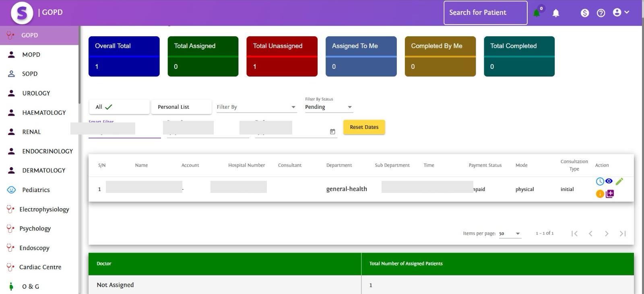Switch to Personal List
Viewport: 644px width, 294px height.
click(182, 107)
